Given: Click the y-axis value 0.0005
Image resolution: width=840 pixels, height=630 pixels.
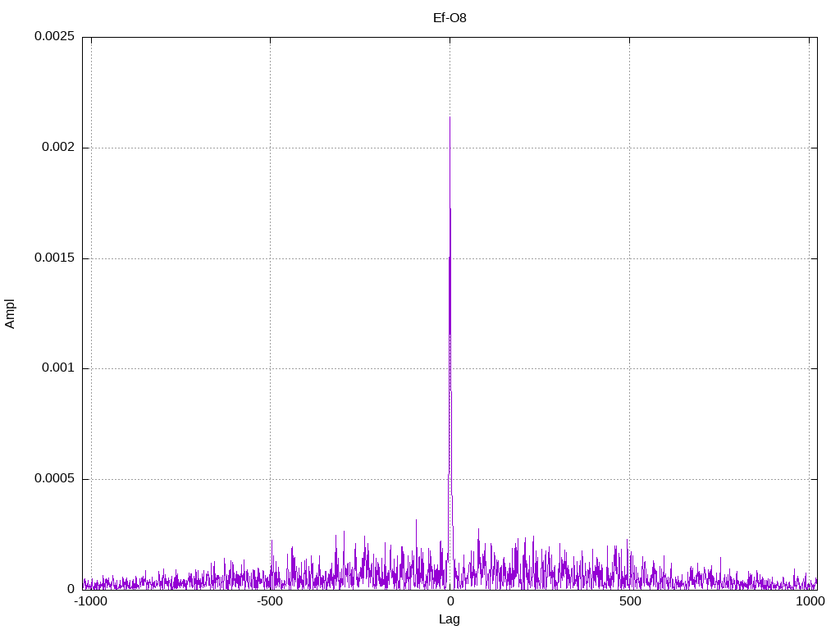Looking at the screenshot, I should coord(54,478).
